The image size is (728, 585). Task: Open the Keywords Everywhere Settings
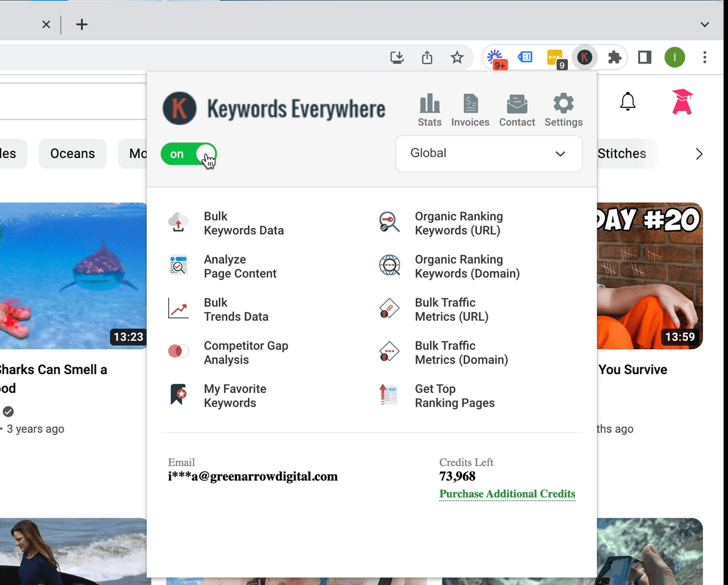tap(563, 109)
